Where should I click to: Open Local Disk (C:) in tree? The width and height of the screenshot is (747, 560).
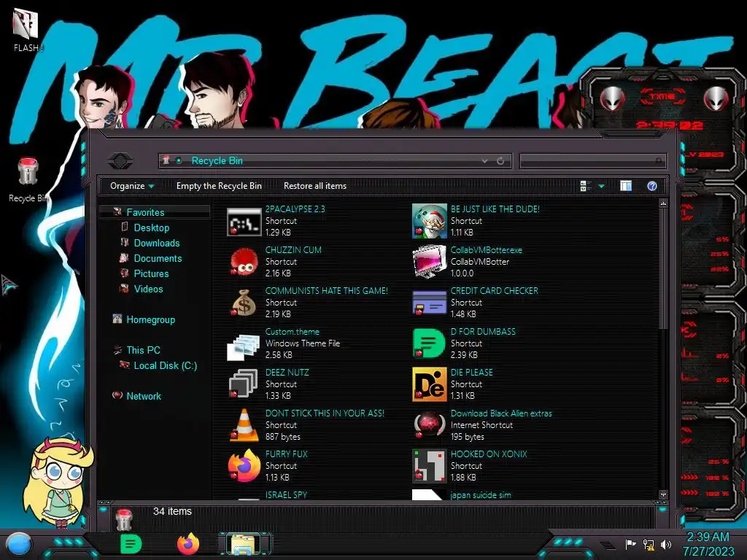[165, 365]
